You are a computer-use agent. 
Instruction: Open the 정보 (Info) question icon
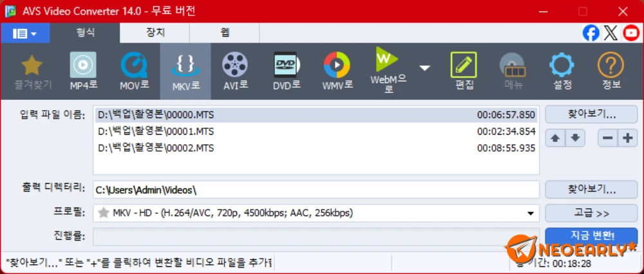point(611,72)
